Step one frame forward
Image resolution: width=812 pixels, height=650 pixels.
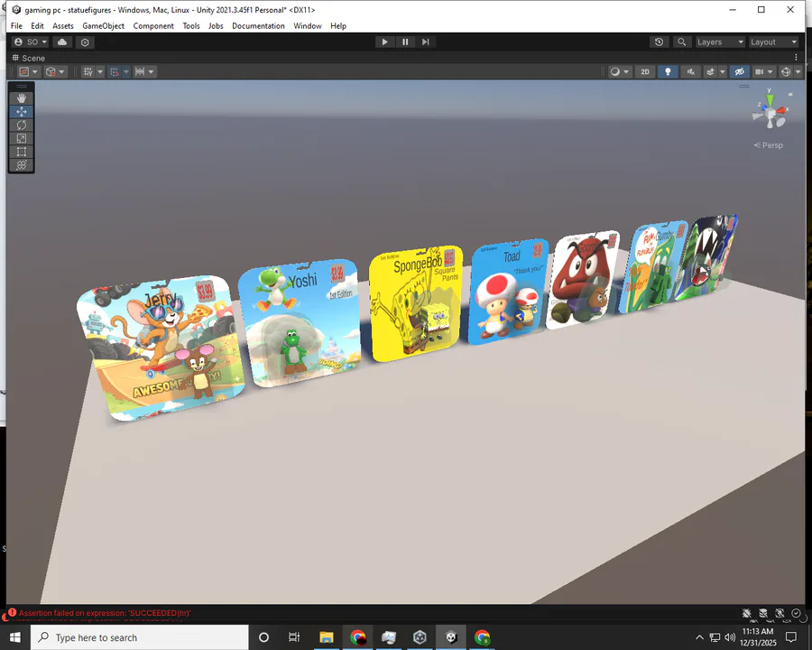pyautogui.click(x=425, y=42)
